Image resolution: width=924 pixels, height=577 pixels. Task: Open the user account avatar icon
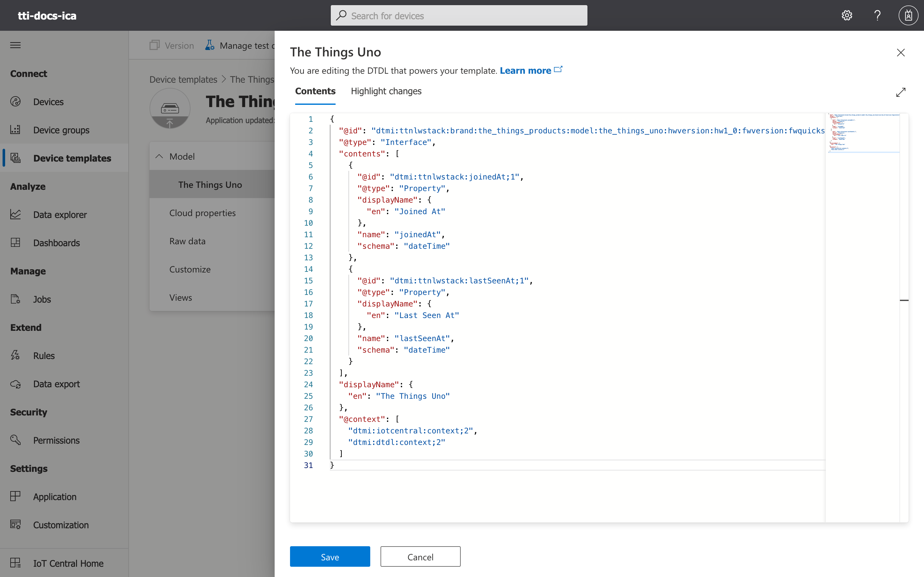(x=908, y=15)
